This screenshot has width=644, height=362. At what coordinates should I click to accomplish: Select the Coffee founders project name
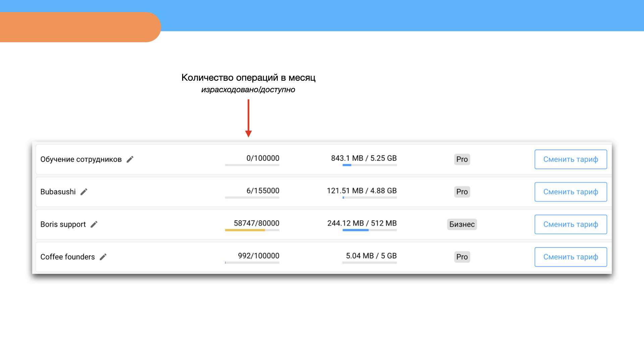point(67,257)
